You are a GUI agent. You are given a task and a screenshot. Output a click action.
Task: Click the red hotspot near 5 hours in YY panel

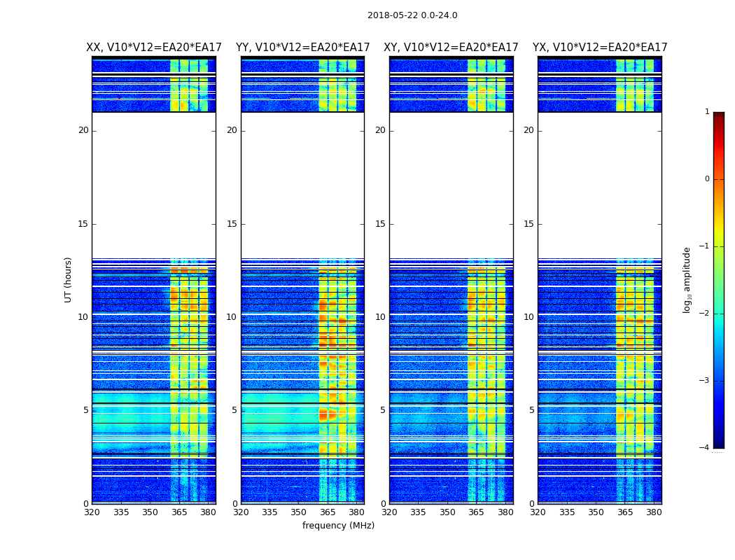323,415
